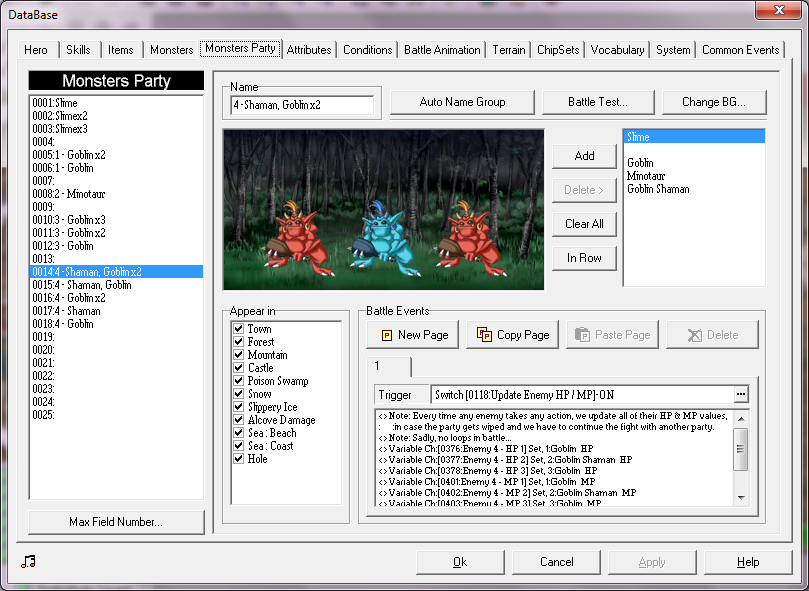Select party 0010:3 - Goblinx3

click(116, 220)
